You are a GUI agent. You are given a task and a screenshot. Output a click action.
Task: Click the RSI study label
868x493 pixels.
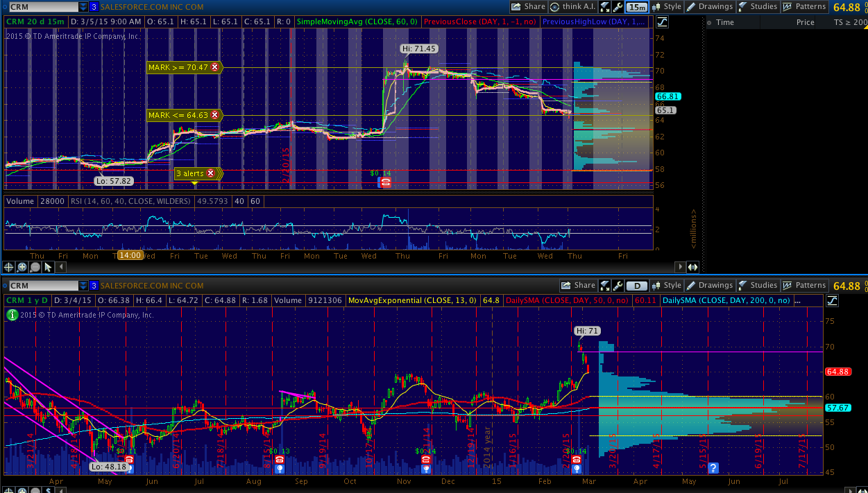[x=130, y=201]
